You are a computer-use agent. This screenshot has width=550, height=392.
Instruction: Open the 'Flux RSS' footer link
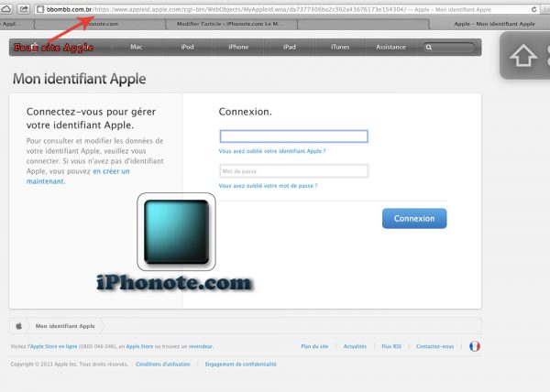[391, 346]
